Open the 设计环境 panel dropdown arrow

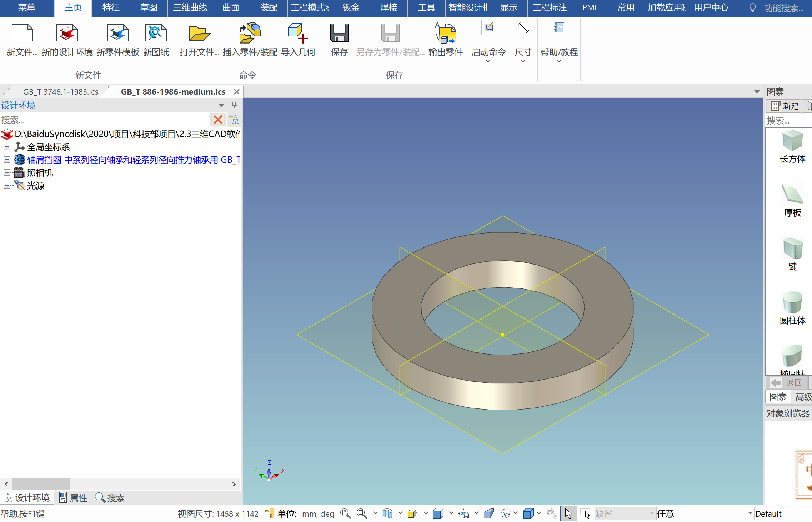[x=221, y=105]
